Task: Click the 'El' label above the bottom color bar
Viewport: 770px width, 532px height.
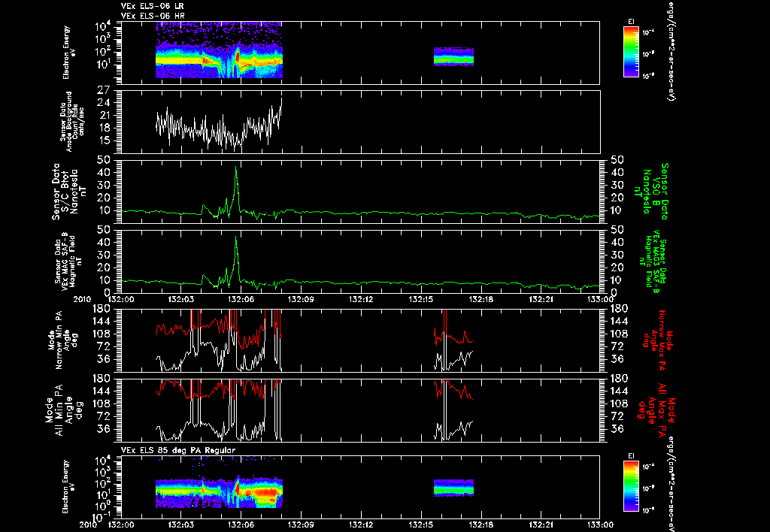Action: coord(631,456)
